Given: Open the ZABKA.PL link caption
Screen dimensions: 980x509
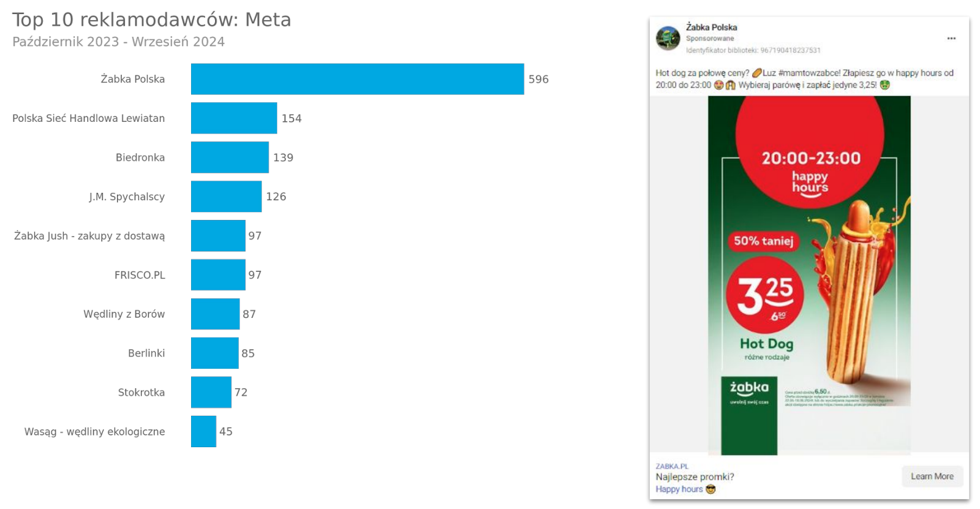Looking at the screenshot, I should tap(672, 466).
